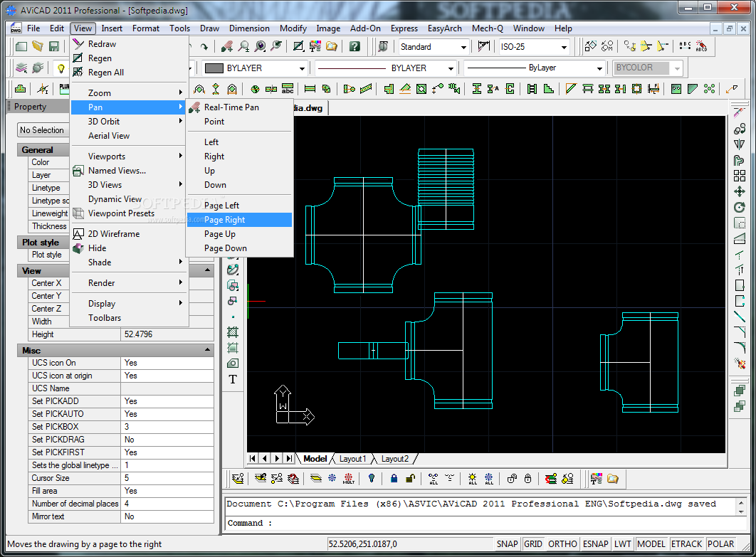Click the Text tool T icon
The height and width of the screenshot is (557, 756).
[233, 380]
